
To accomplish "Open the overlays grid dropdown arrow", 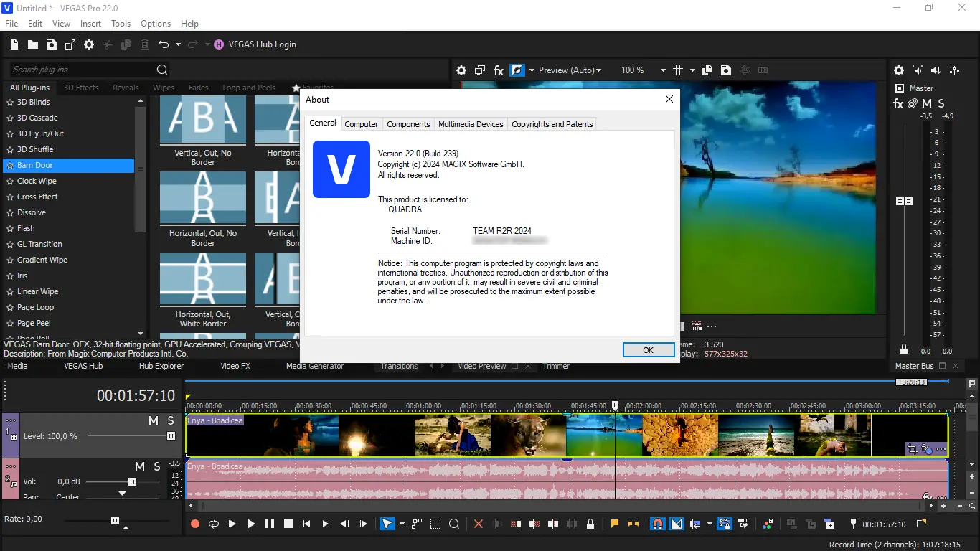I will point(692,70).
